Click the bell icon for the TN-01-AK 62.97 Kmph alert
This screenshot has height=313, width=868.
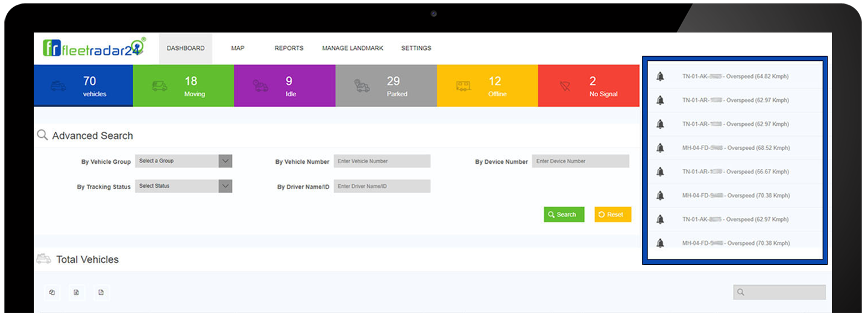(x=660, y=219)
